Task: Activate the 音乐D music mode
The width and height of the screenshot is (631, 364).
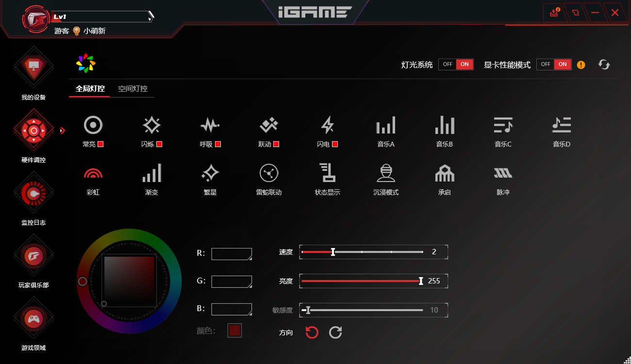Action: (562, 125)
